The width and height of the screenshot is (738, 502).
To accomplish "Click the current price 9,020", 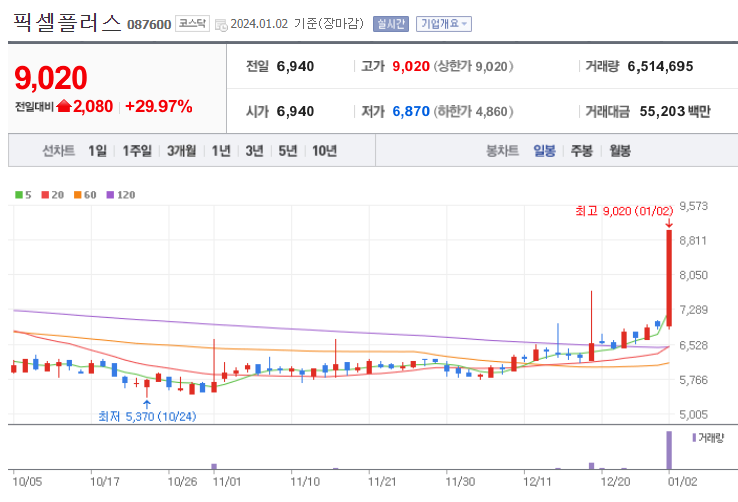I will tap(51, 78).
